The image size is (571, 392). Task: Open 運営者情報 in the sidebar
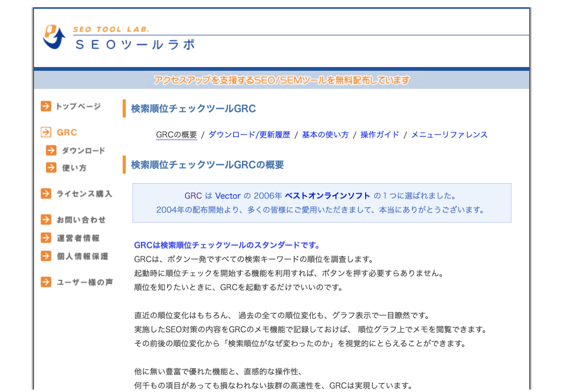click(78, 238)
